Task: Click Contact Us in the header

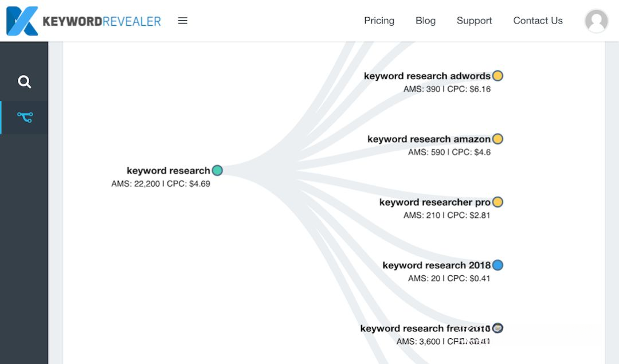Action: (538, 21)
